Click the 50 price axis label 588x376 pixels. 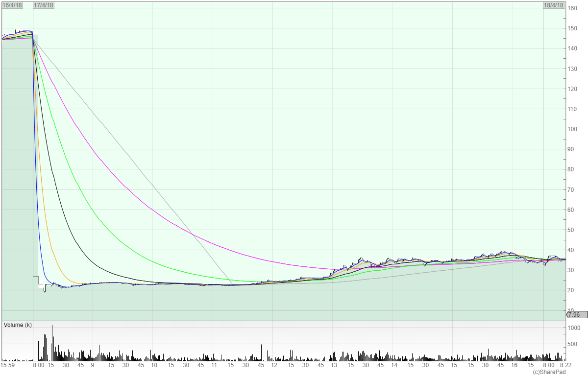coord(571,230)
